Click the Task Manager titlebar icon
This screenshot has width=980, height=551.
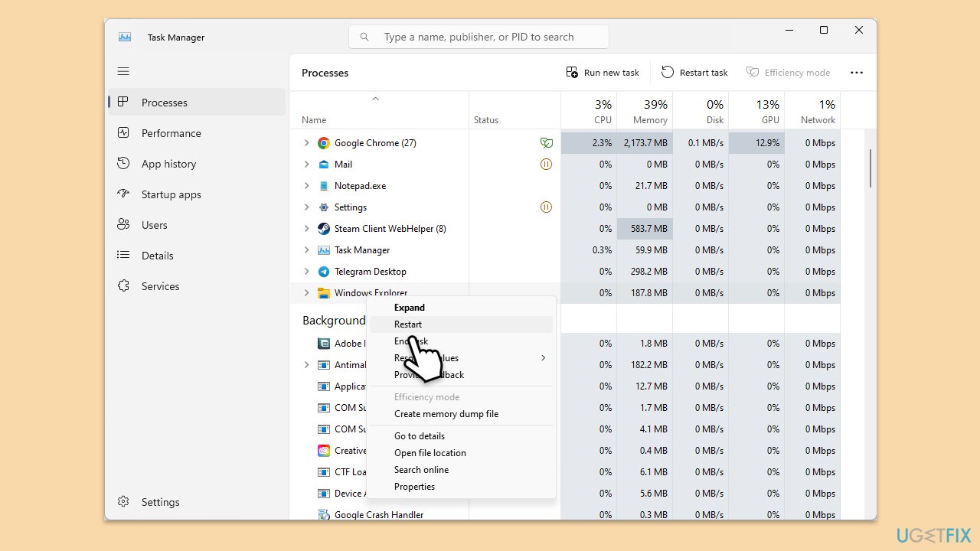[x=125, y=36]
